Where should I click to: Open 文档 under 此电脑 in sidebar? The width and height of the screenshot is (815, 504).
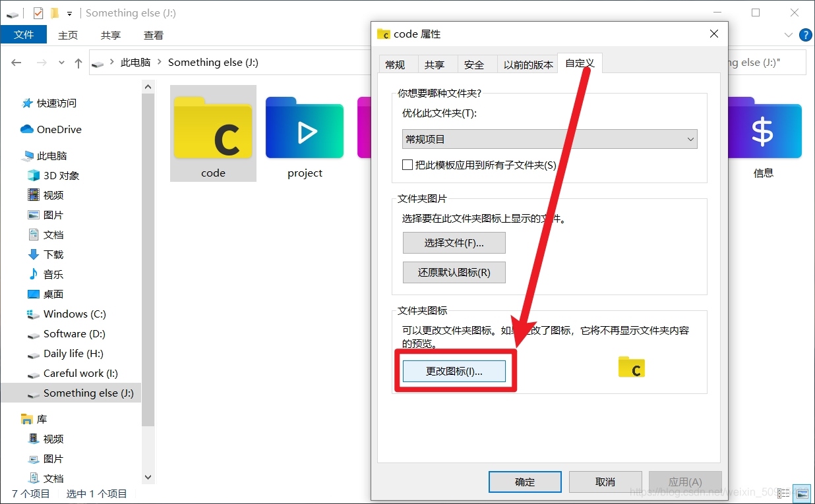click(x=45, y=235)
